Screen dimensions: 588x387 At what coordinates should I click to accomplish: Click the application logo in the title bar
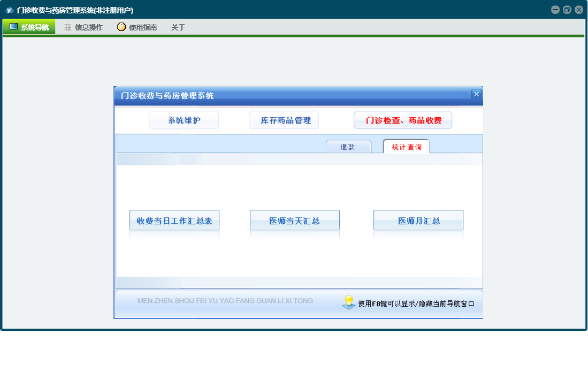[9, 10]
